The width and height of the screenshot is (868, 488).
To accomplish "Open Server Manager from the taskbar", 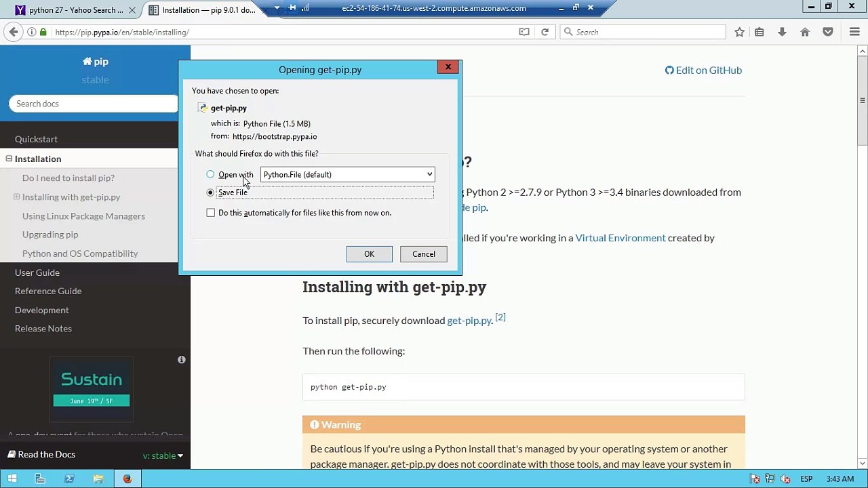I will (x=40, y=479).
